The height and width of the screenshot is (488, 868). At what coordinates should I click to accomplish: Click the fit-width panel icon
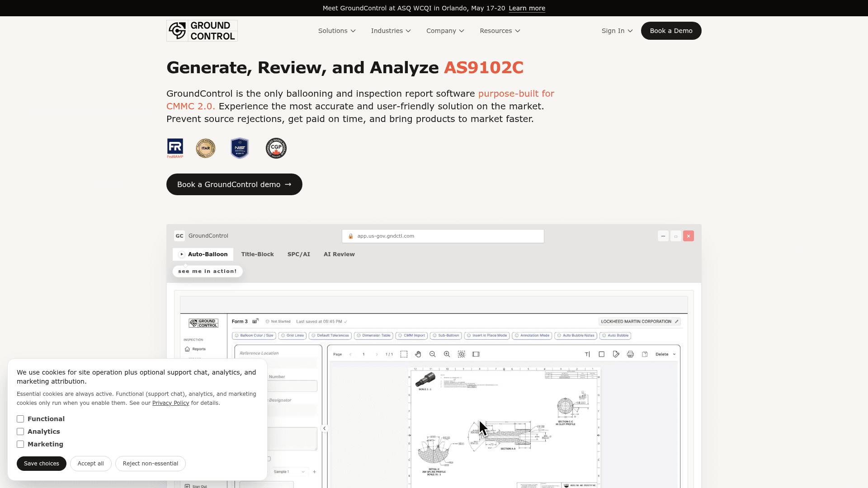click(x=476, y=354)
